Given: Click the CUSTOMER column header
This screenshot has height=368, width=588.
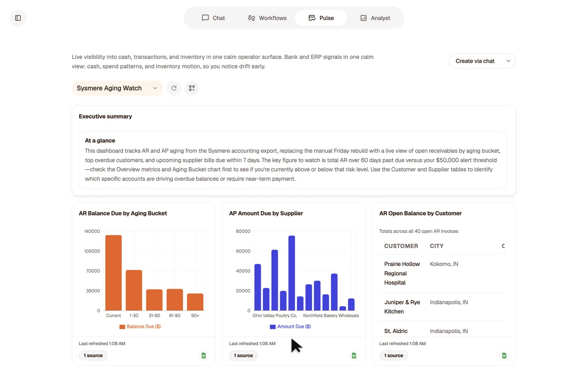Looking at the screenshot, I should 401,246.
